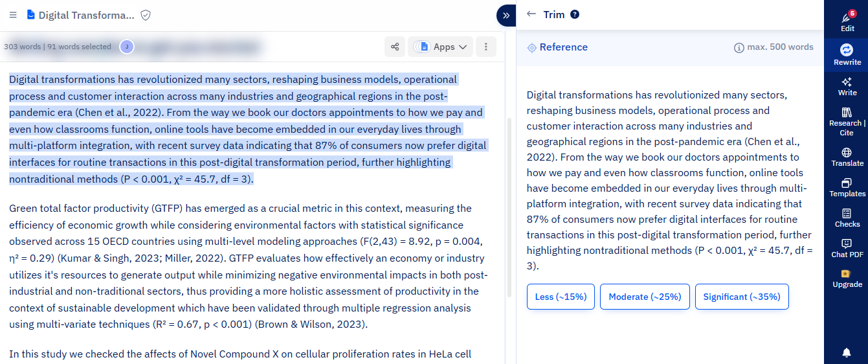Open the Write AI tool

(847, 86)
